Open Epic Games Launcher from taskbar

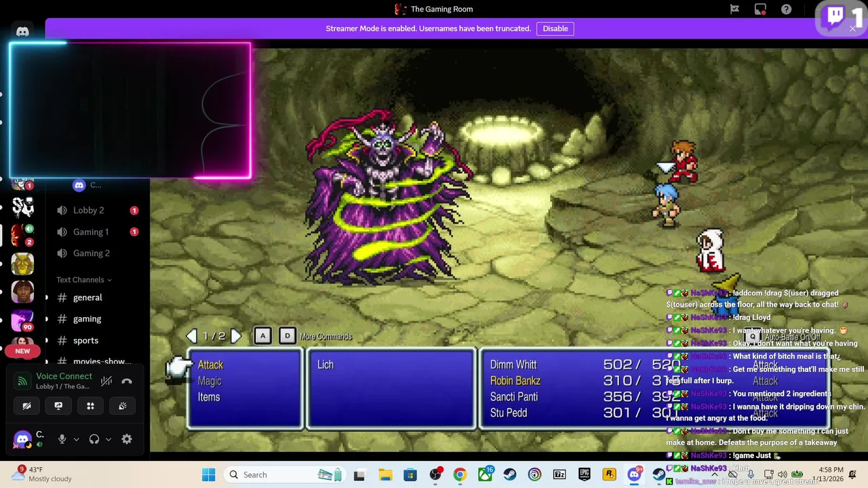pyautogui.click(x=584, y=474)
